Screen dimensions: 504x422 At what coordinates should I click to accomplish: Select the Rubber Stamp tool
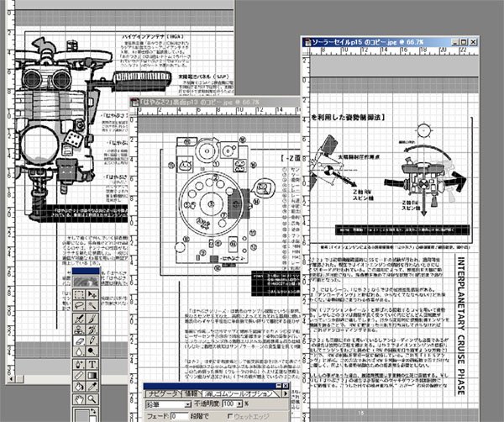click(79, 330)
